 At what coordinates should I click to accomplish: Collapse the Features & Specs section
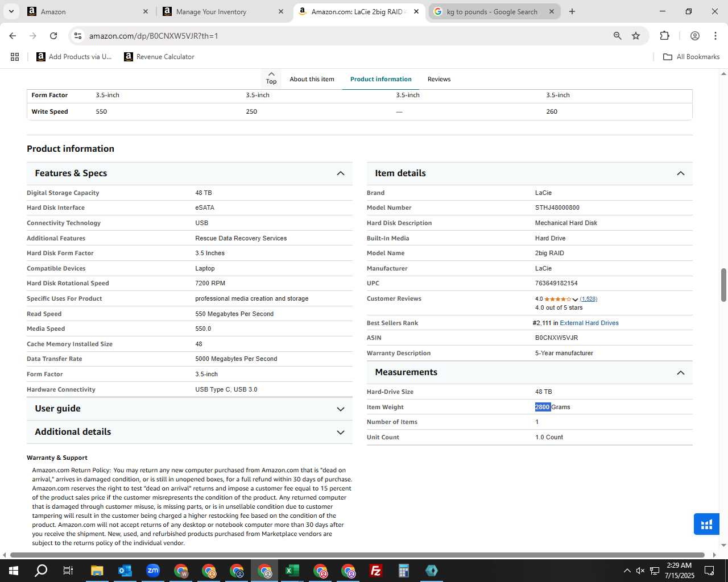pos(341,173)
